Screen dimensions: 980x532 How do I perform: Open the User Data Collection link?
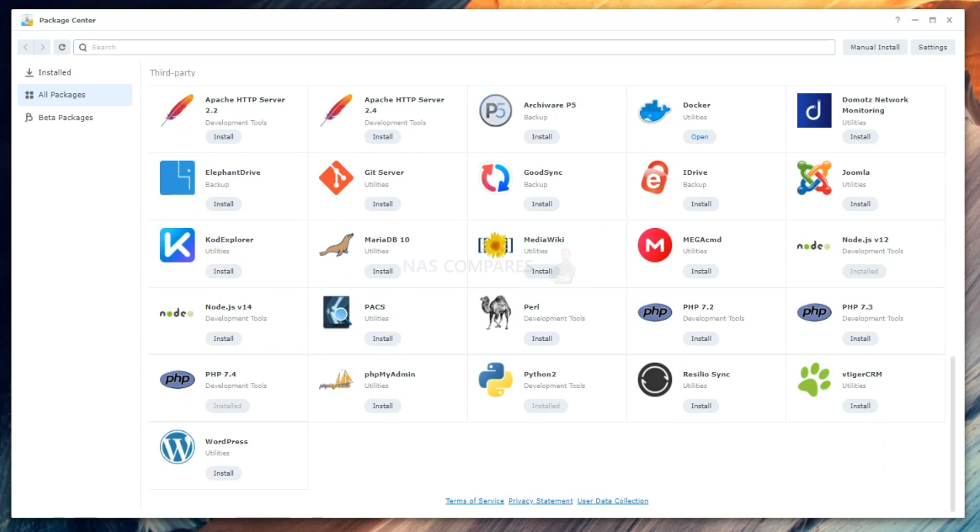[x=613, y=501]
